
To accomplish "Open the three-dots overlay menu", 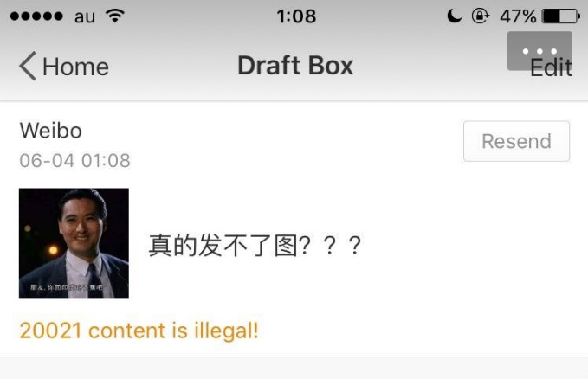I will click(x=540, y=50).
